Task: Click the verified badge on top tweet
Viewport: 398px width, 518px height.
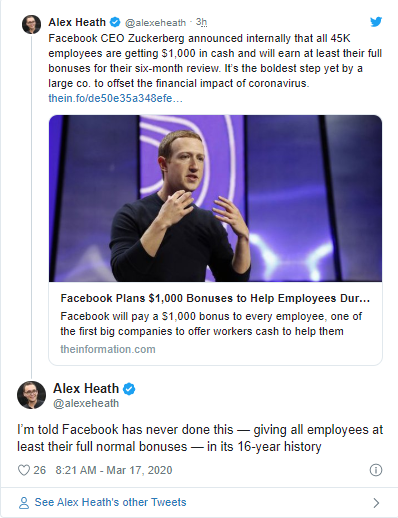Action: pos(115,22)
